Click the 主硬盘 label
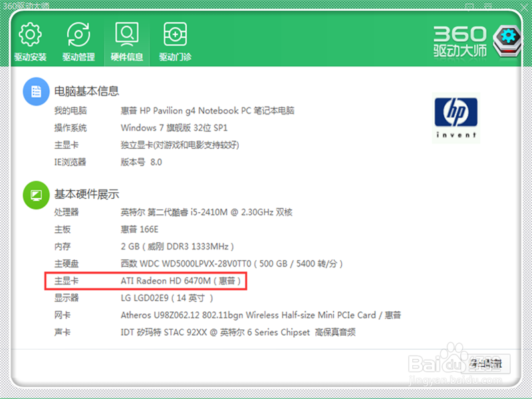The height and width of the screenshot is (399, 532). point(66,263)
